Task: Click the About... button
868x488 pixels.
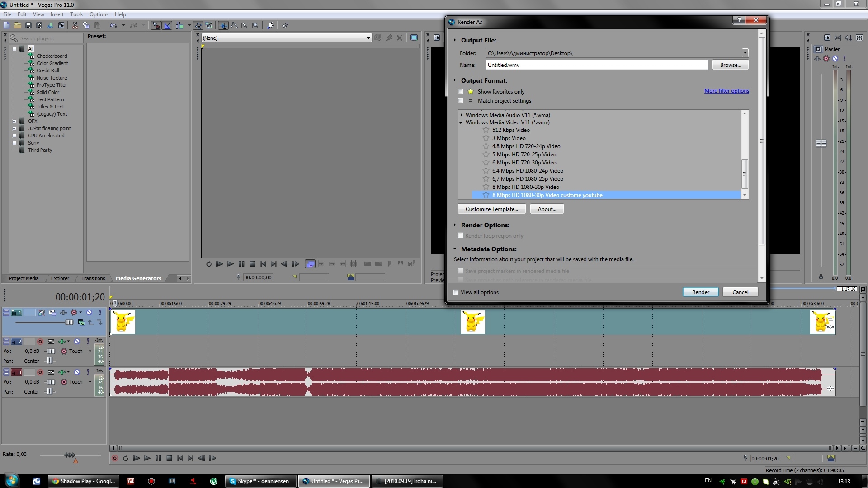Action: [x=547, y=209]
